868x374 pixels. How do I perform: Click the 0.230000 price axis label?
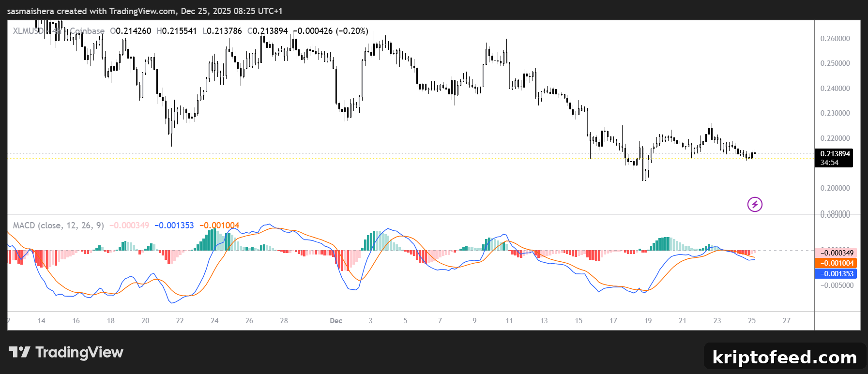point(835,113)
